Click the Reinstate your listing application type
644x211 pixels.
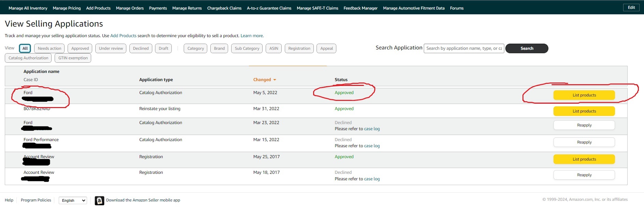(160, 109)
